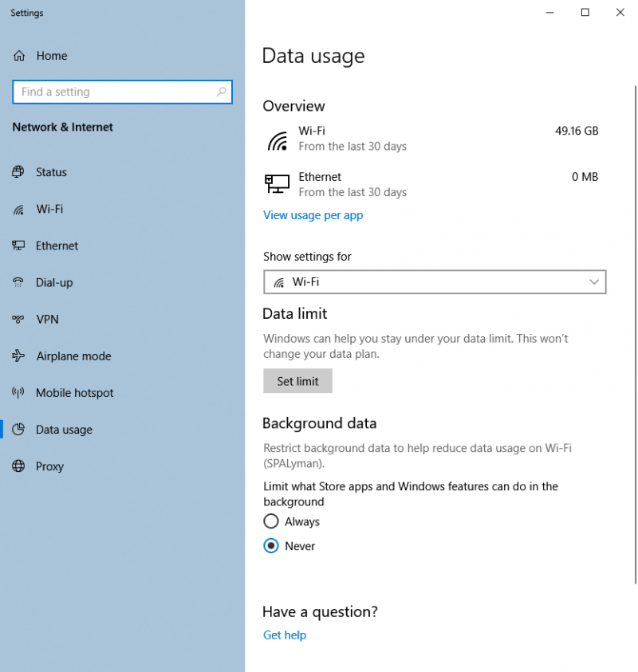Select the Never radio button
Image resolution: width=638 pixels, height=672 pixels.
tap(271, 545)
